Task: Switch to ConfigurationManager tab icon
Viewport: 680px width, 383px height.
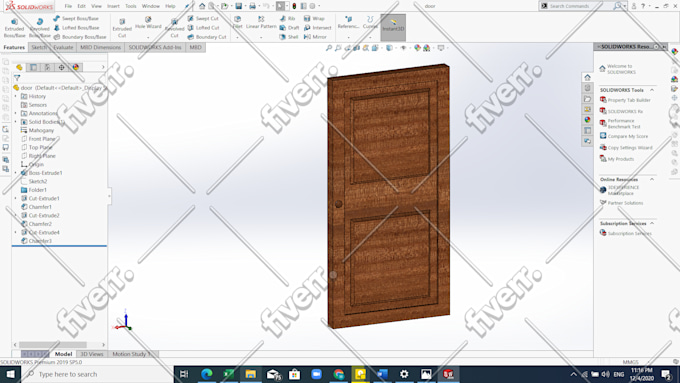Action: click(x=47, y=67)
